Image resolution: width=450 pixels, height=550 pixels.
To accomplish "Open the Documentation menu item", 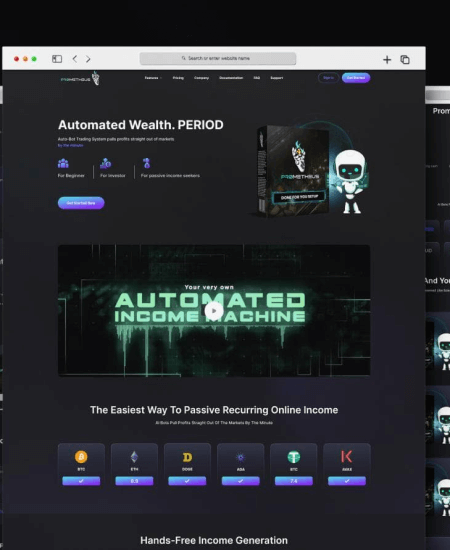I will click(x=231, y=78).
